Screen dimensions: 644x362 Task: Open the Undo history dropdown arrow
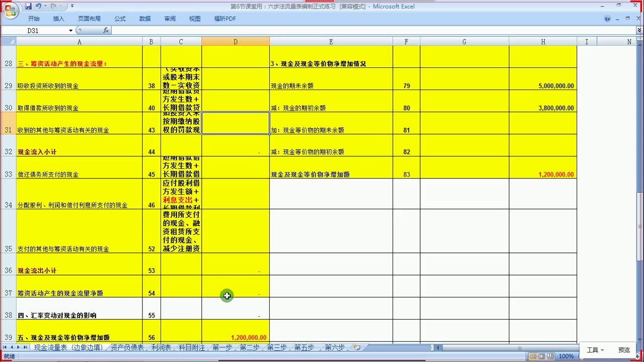coord(45,6)
